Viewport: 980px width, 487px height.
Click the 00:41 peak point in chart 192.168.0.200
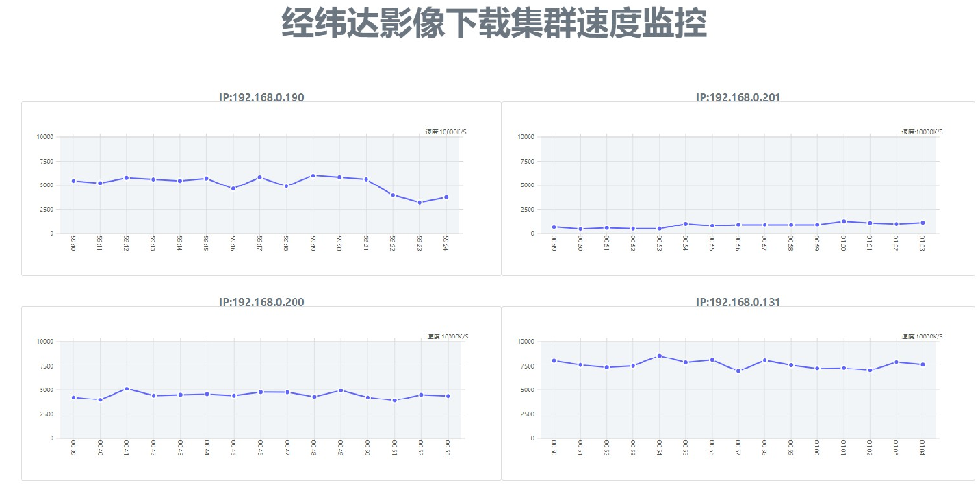click(127, 388)
